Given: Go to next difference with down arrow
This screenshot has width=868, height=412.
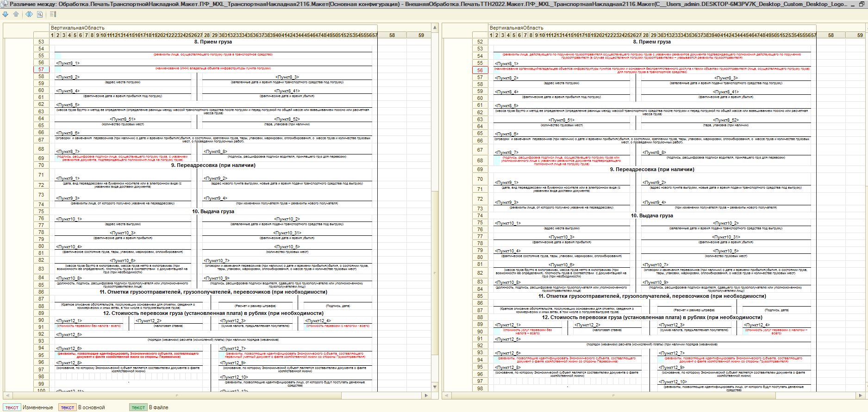Looking at the screenshot, I should (6, 14).
